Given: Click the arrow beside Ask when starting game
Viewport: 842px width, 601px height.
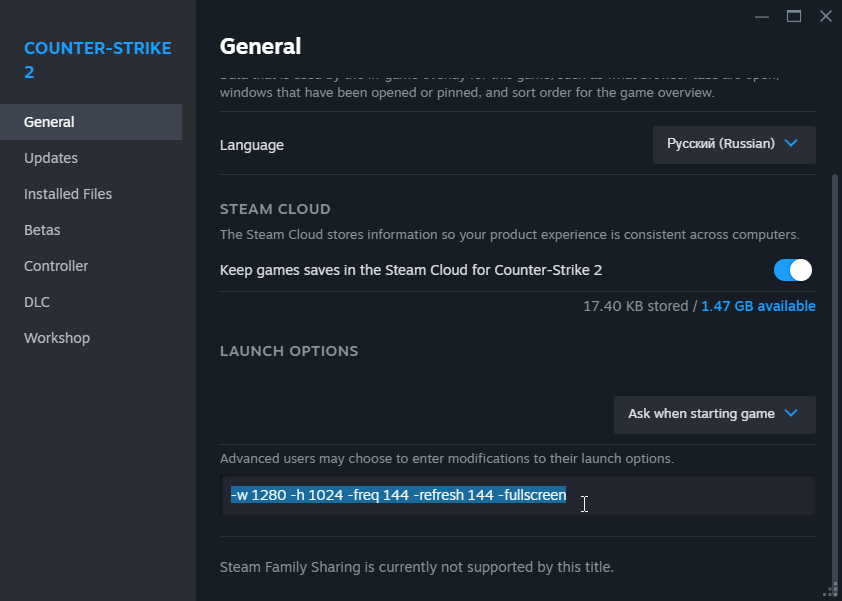Looking at the screenshot, I should (791, 414).
